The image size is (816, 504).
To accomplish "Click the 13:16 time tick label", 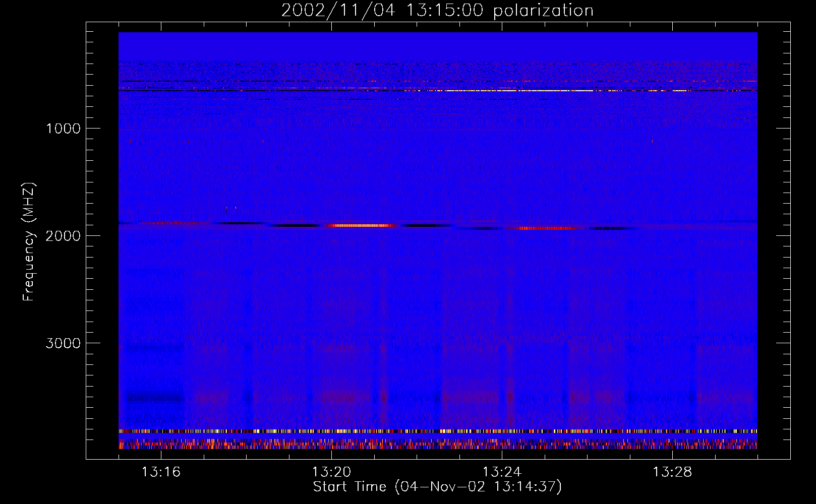I will [161, 472].
